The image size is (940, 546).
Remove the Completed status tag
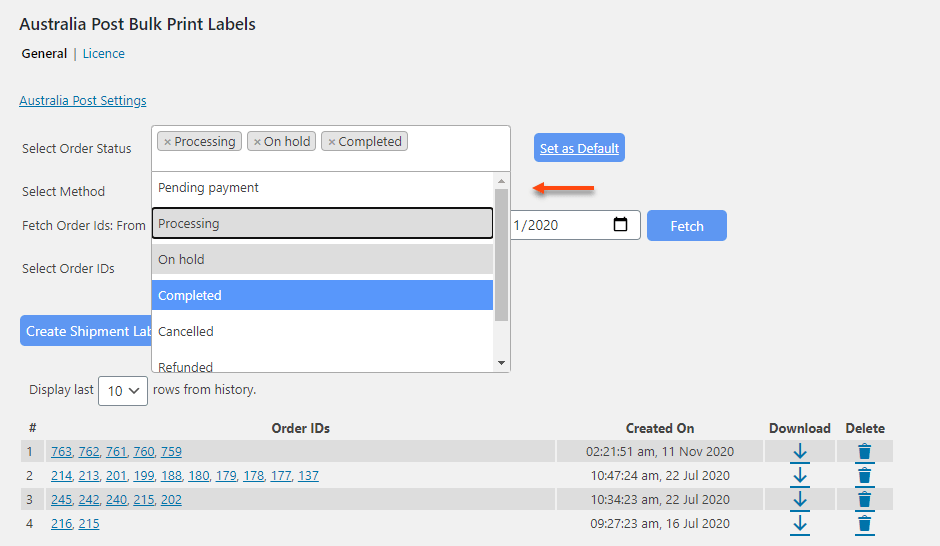[x=332, y=142]
